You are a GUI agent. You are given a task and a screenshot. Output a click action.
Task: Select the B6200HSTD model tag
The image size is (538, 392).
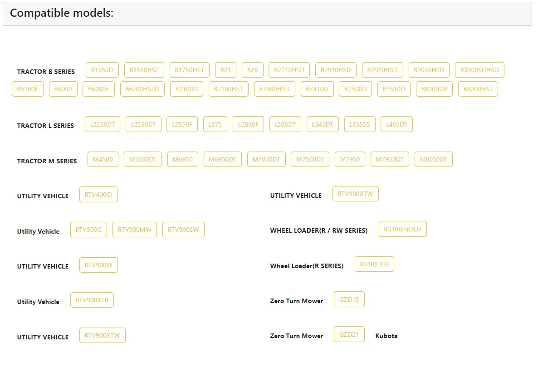click(x=142, y=89)
